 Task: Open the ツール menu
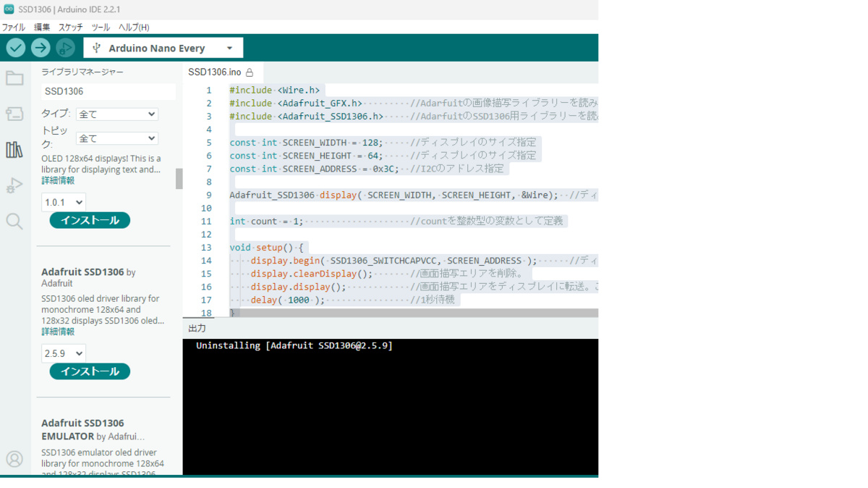click(101, 27)
